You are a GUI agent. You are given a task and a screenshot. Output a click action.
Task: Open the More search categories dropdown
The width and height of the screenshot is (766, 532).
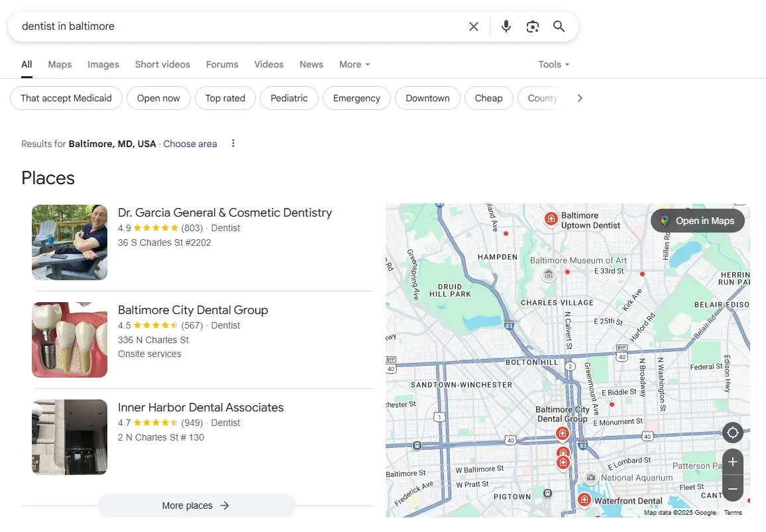point(354,64)
